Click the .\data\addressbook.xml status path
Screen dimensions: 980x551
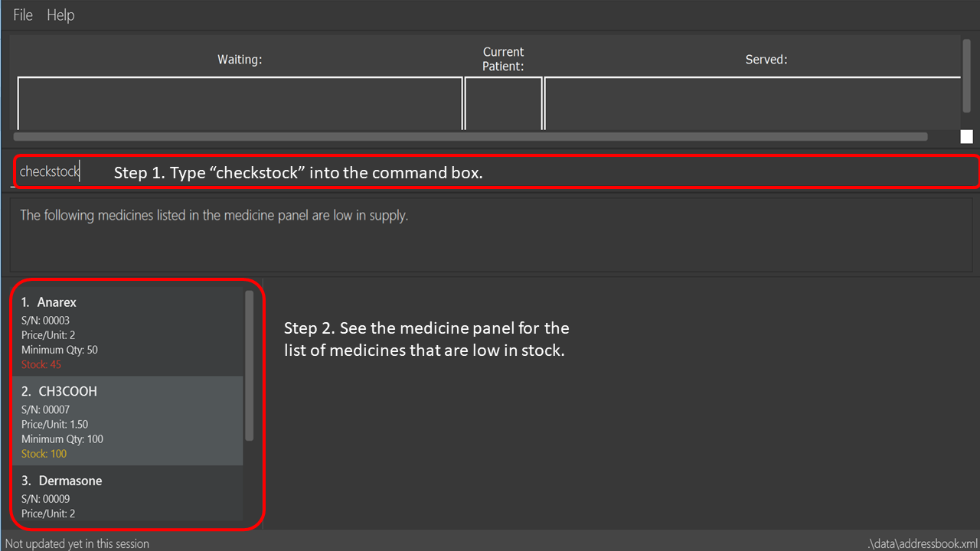tap(923, 543)
